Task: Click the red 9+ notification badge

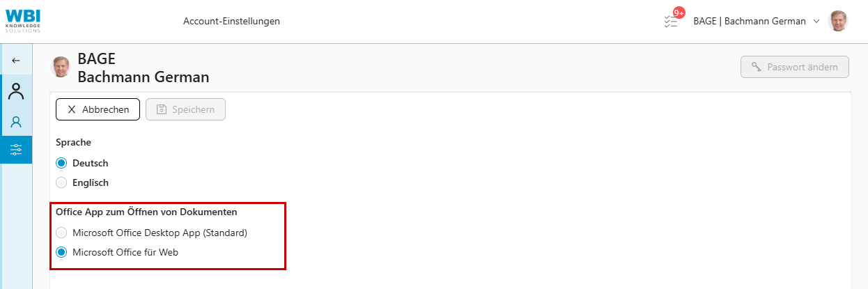Action: [x=679, y=13]
